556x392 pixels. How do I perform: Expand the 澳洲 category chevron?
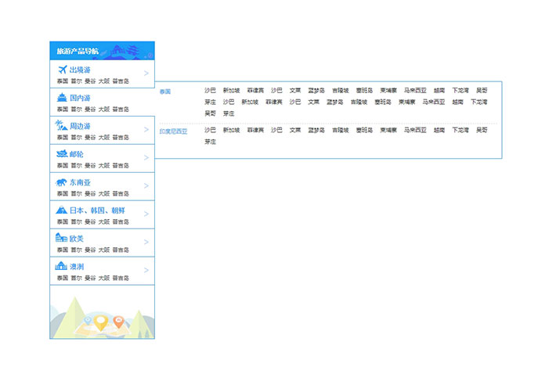(146, 271)
